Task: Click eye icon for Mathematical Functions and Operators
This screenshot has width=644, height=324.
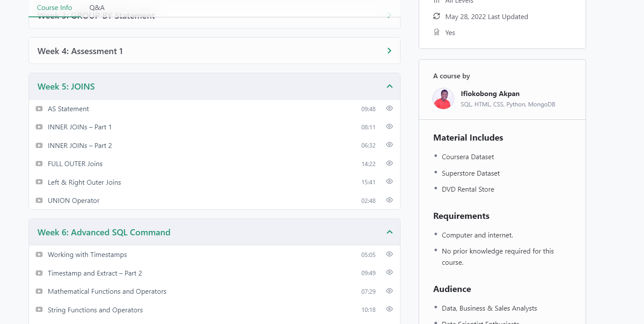Action: point(389,291)
